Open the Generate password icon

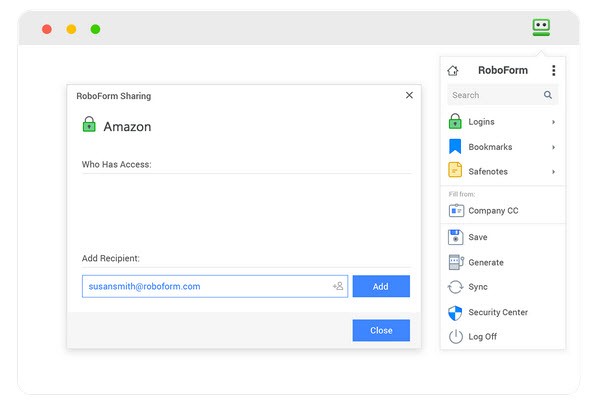click(456, 262)
